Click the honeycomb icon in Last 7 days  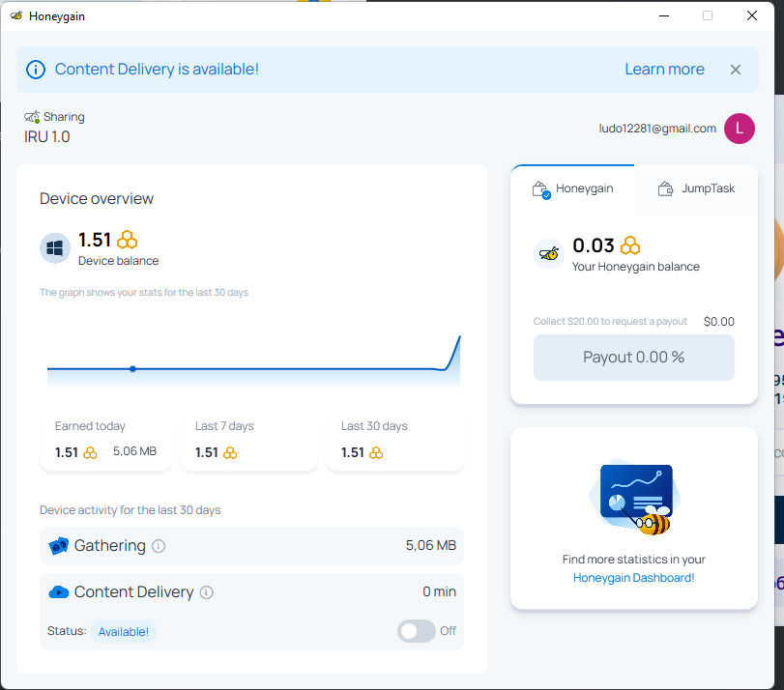[230, 453]
